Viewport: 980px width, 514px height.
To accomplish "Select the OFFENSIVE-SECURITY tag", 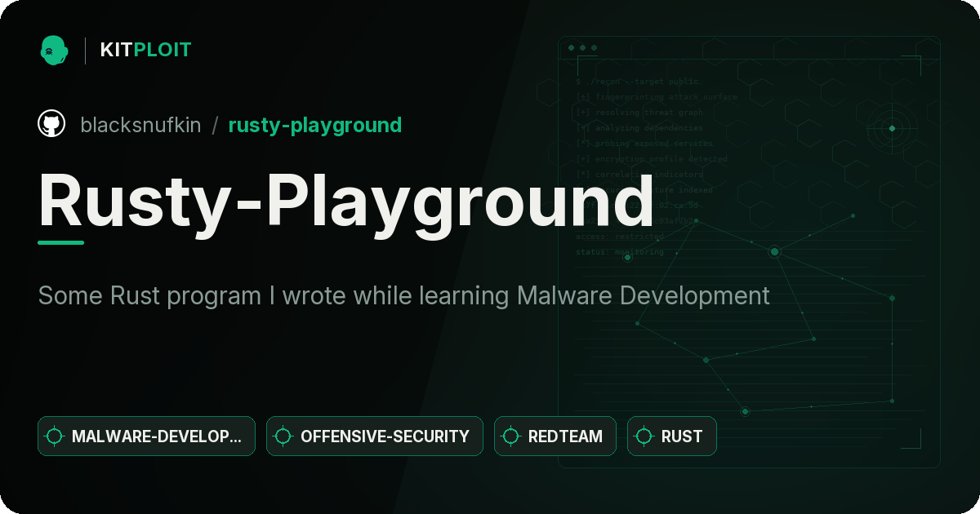I will pos(375,436).
